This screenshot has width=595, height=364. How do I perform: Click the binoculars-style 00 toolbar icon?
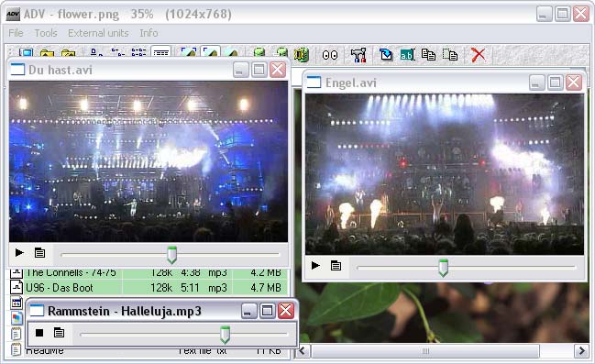[330, 55]
